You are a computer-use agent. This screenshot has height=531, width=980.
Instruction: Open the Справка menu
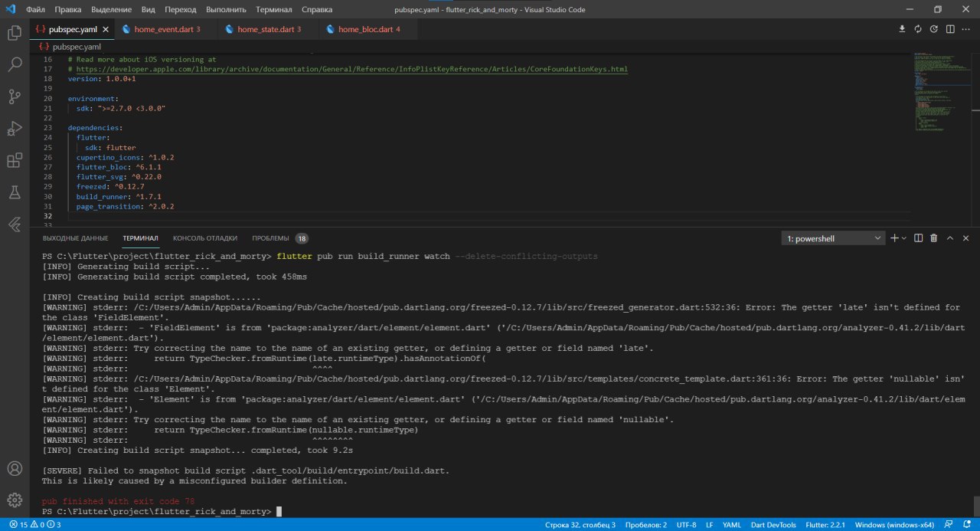pyautogui.click(x=317, y=10)
